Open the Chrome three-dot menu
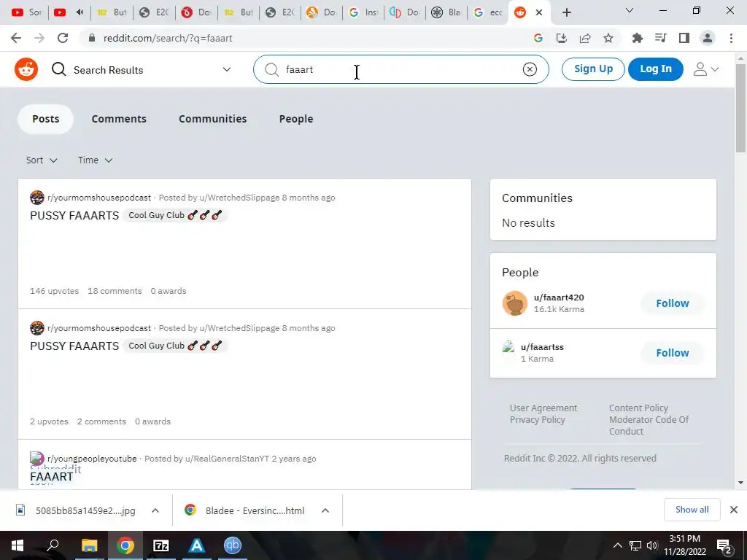This screenshot has height=560, width=747. coord(731,38)
